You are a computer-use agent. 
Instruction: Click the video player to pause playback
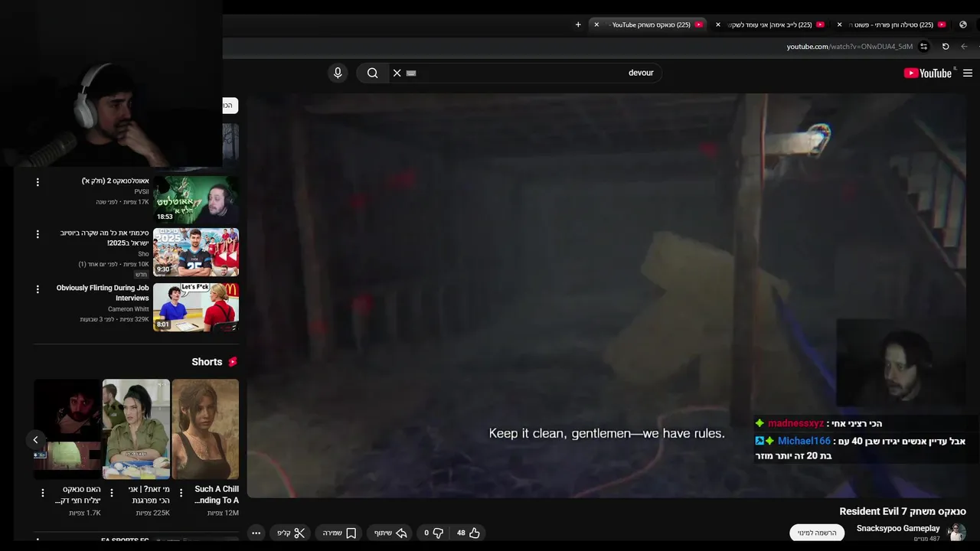(x=606, y=295)
